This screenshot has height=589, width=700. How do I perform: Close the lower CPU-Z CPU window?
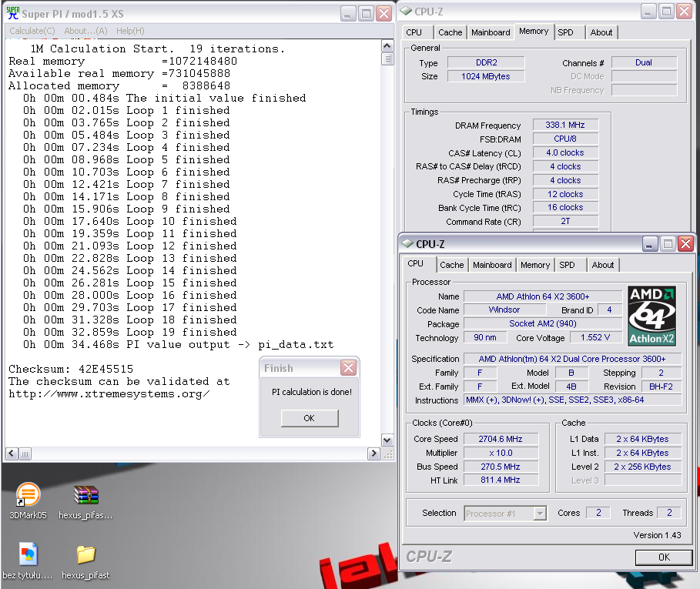coord(685,243)
